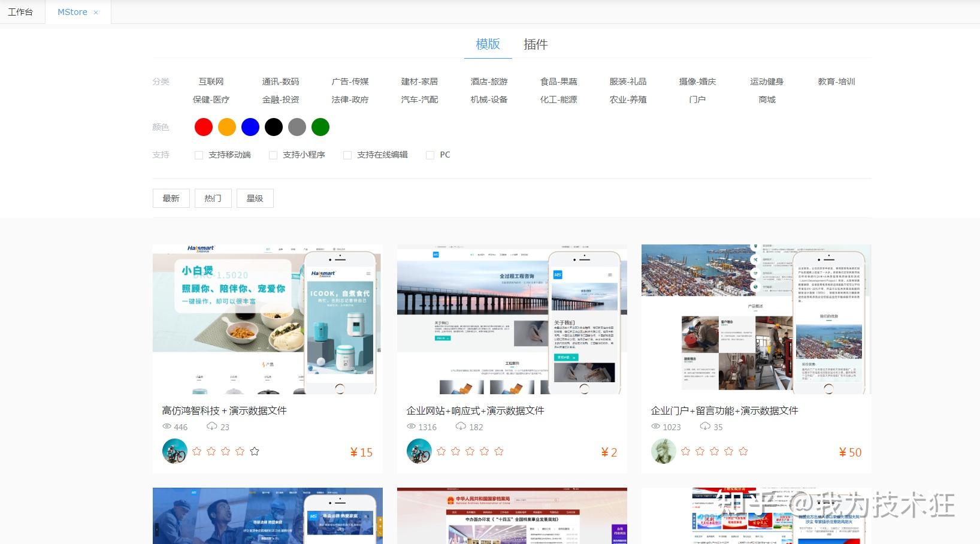Rate 企业门户 template with first star
The height and width of the screenshot is (544, 980).
pyautogui.click(x=686, y=451)
